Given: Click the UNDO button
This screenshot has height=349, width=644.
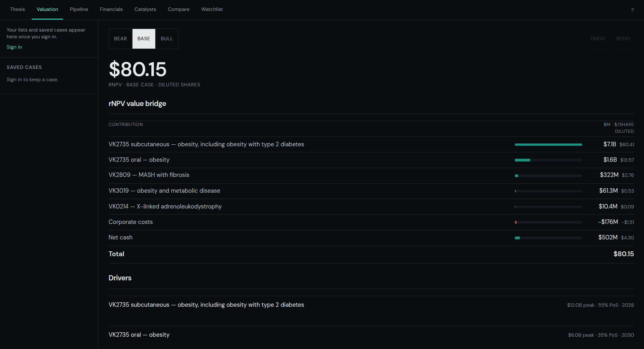Looking at the screenshot, I should pos(598,39).
